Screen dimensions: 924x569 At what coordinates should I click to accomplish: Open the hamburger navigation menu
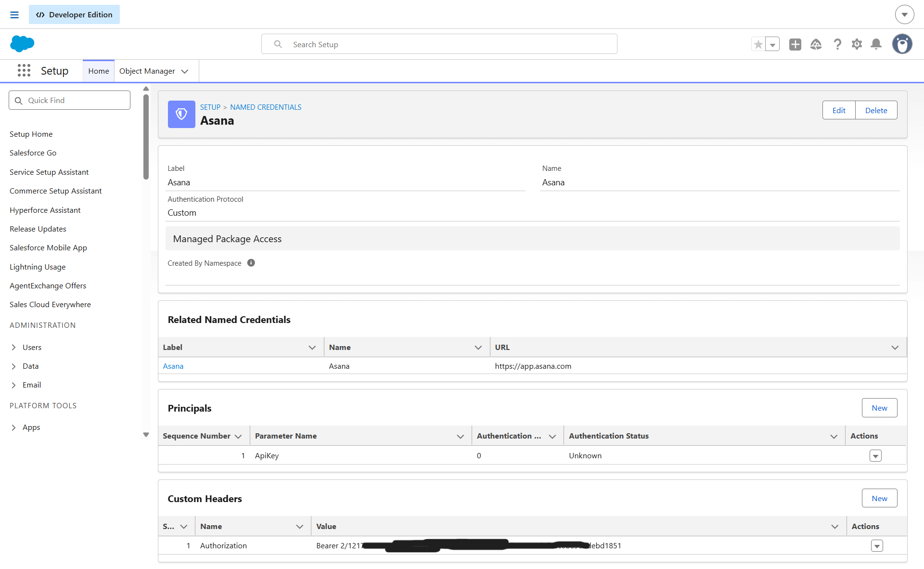click(14, 15)
